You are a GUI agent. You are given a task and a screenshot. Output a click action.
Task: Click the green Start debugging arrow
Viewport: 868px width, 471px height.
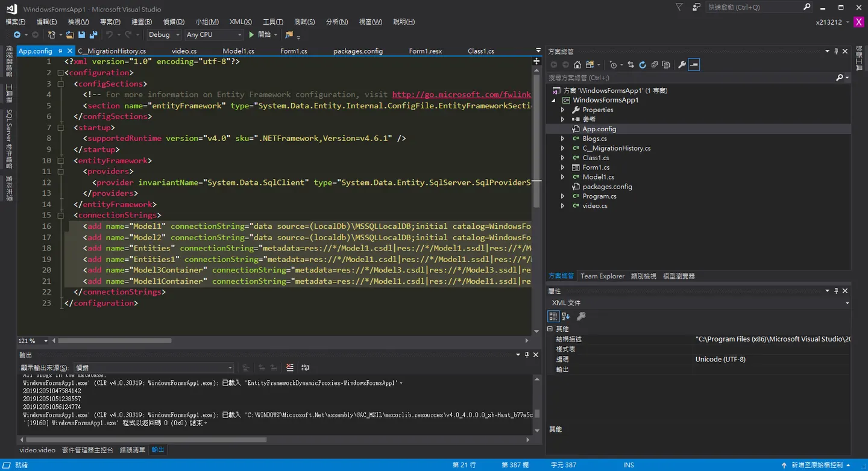[251, 35]
